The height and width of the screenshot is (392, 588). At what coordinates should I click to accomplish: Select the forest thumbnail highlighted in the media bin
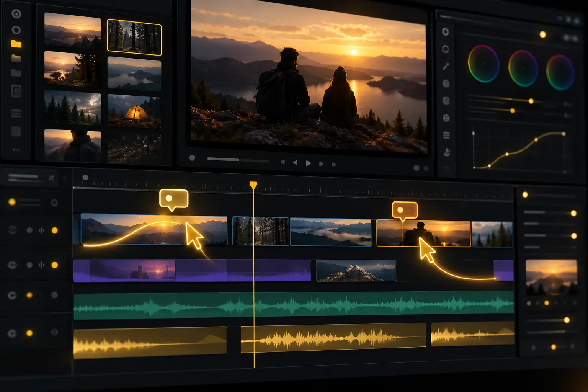coord(134,38)
